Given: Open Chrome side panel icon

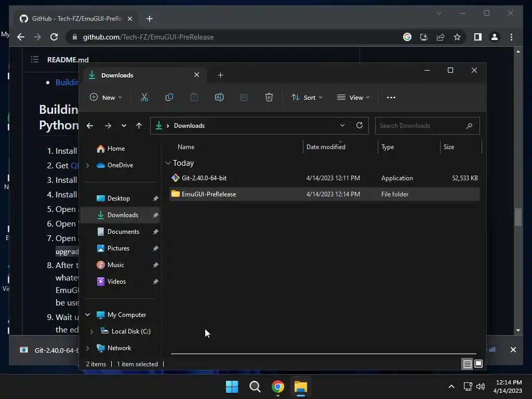Looking at the screenshot, I should 478,37.
